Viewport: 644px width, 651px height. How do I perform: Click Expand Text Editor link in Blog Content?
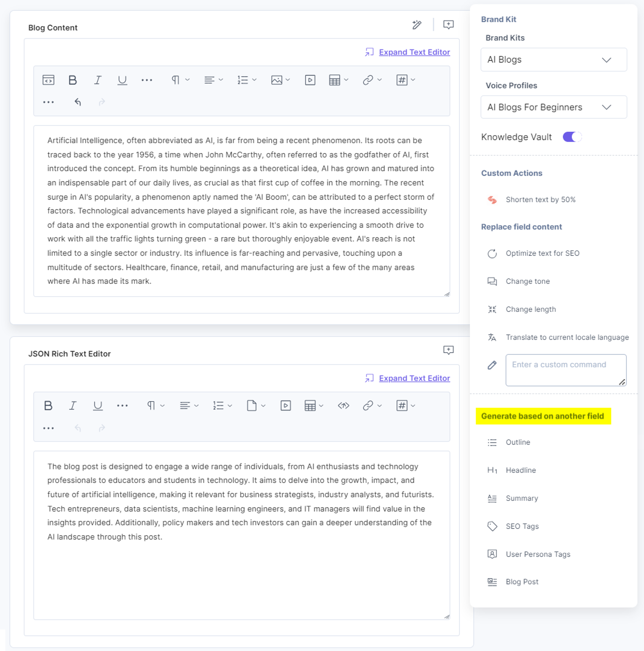coord(415,52)
